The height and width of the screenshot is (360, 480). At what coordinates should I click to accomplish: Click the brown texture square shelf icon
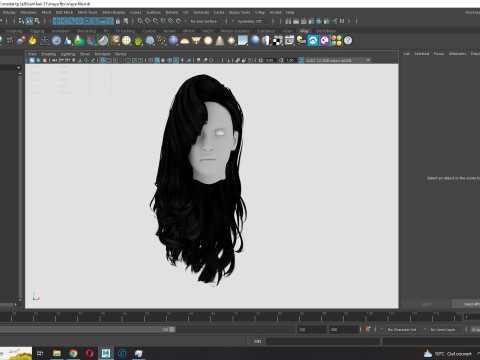coord(115,41)
